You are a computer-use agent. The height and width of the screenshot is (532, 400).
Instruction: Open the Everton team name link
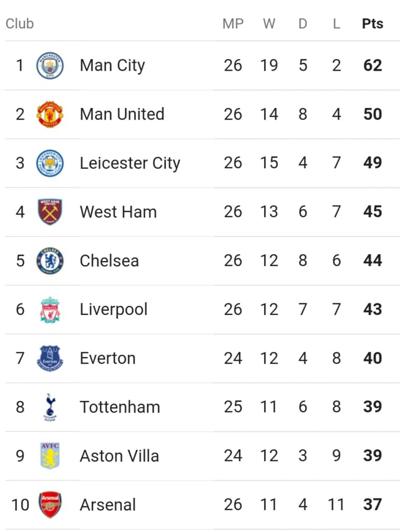(x=108, y=358)
